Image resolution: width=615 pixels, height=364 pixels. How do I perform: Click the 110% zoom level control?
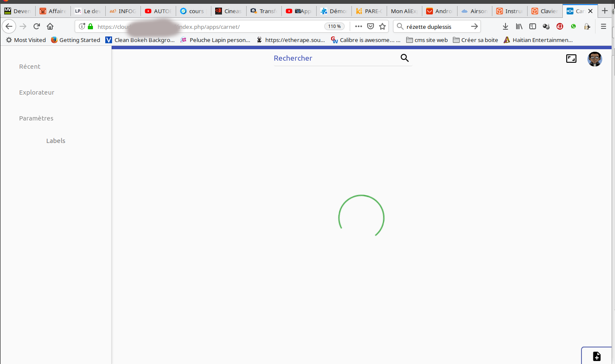click(334, 26)
